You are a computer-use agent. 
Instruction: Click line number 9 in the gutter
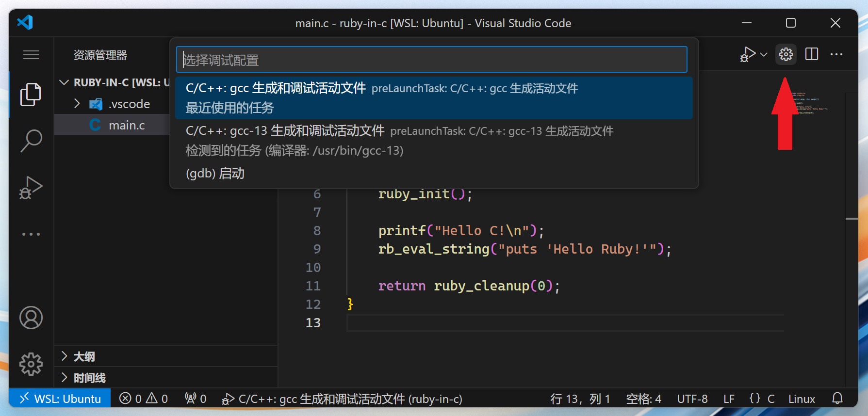[317, 249]
